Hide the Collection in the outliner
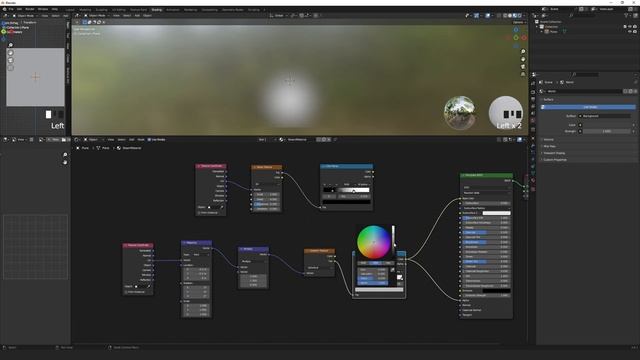The image size is (640, 360). click(629, 27)
